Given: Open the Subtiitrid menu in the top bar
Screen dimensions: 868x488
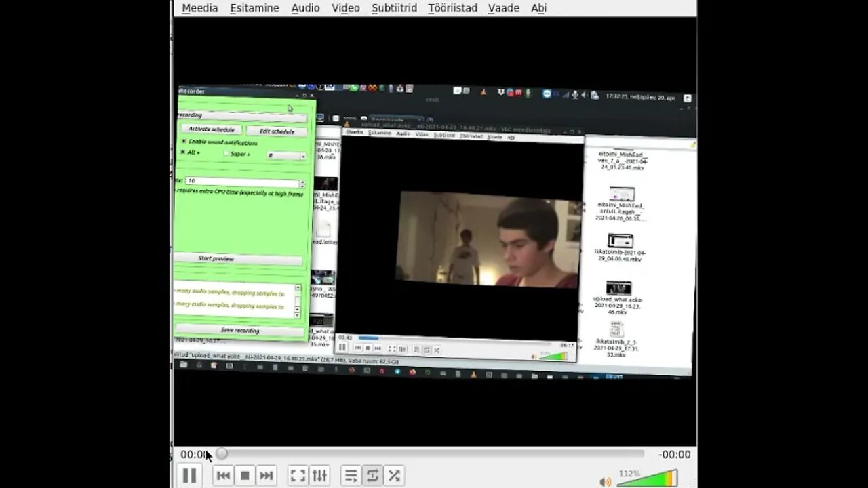Looking at the screenshot, I should [x=394, y=8].
